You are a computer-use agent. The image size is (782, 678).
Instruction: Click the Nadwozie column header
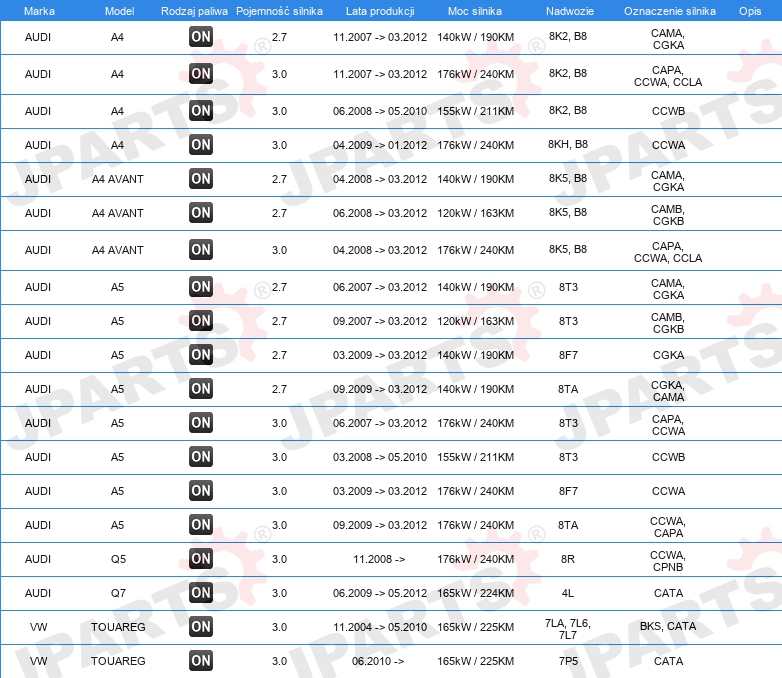coord(570,11)
